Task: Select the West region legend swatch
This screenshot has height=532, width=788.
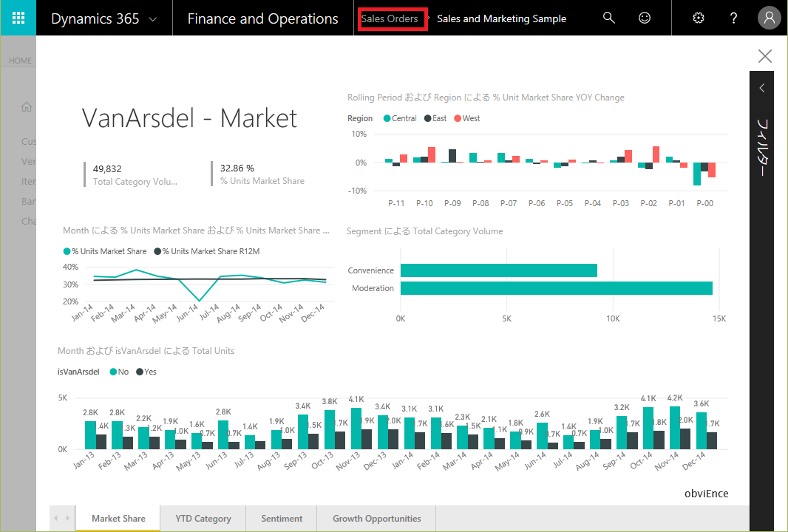Action: coord(458,118)
